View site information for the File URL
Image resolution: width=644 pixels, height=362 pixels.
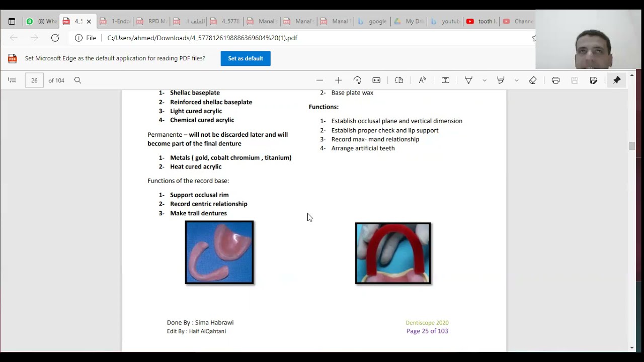point(86,38)
